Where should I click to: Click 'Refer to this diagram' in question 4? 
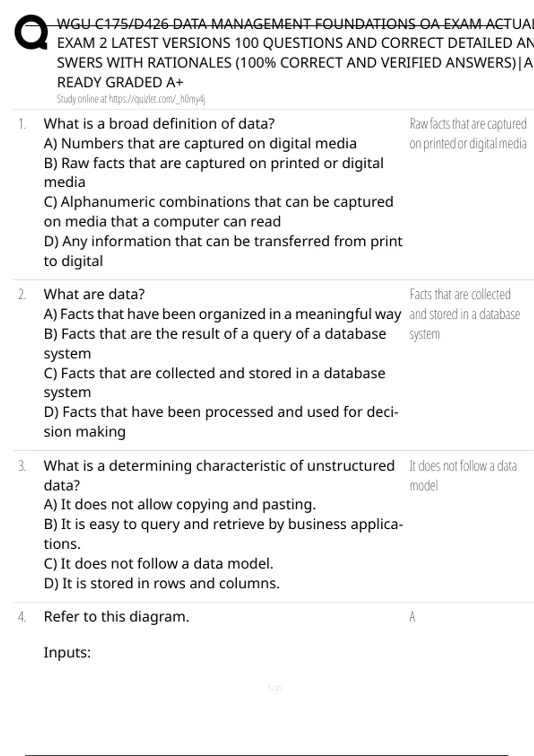click(x=116, y=616)
